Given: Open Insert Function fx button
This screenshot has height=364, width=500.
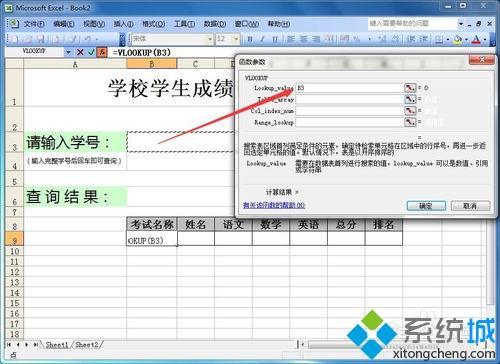Looking at the screenshot, I should click(102, 52).
